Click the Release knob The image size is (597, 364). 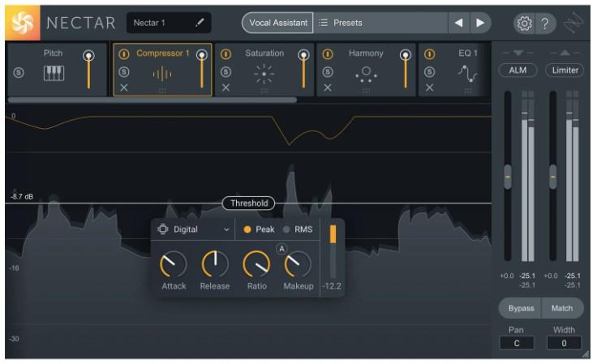(x=215, y=264)
